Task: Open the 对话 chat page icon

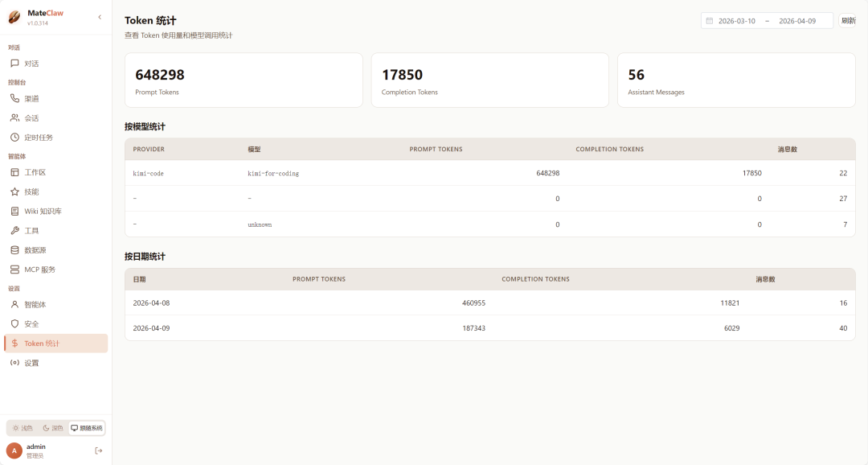Action: 14,64
